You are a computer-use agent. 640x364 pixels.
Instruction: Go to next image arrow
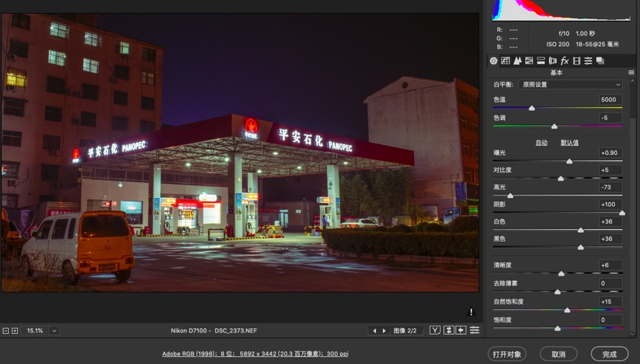pos(384,330)
